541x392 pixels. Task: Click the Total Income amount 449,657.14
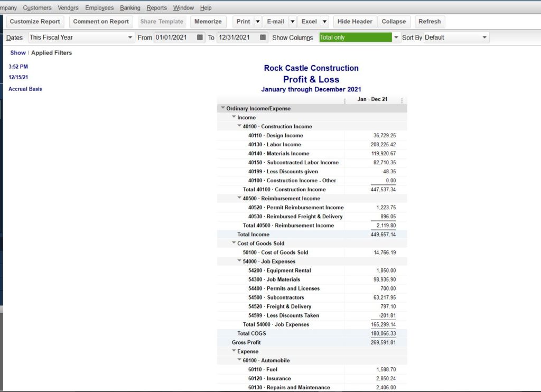pyautogui.click(x=384, y=235)
